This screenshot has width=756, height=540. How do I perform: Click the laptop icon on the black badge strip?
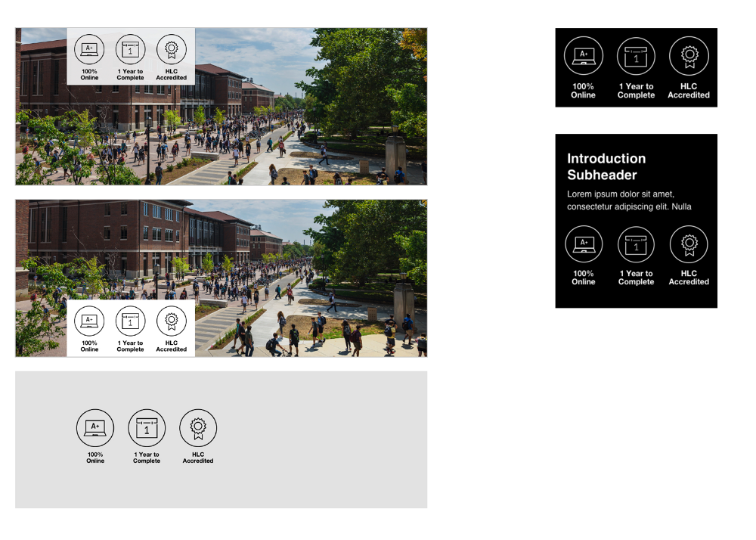[583, 54]
